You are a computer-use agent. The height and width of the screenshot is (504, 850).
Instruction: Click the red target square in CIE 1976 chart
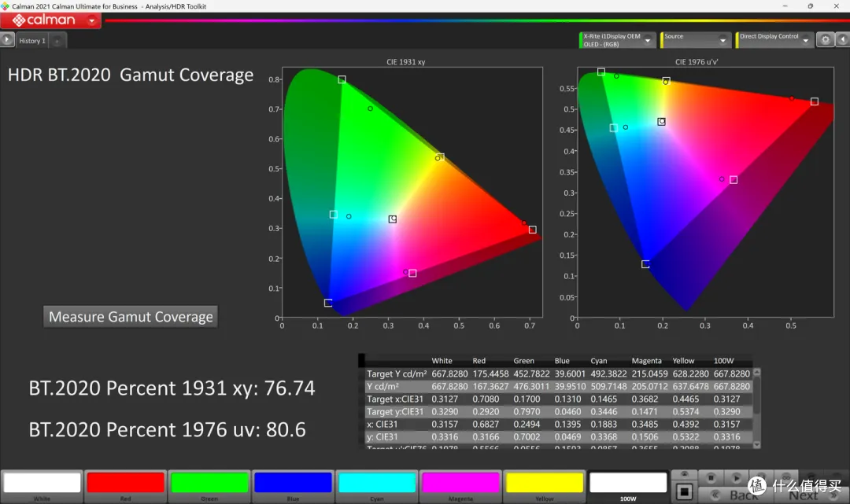tap(815, 101)
